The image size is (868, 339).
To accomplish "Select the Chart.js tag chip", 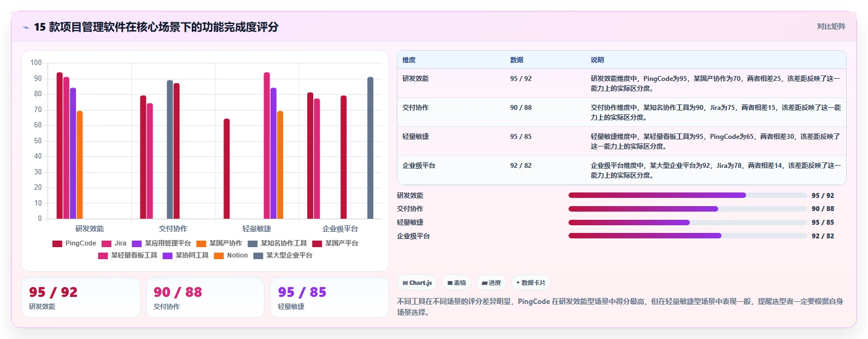I will (417, 283).
